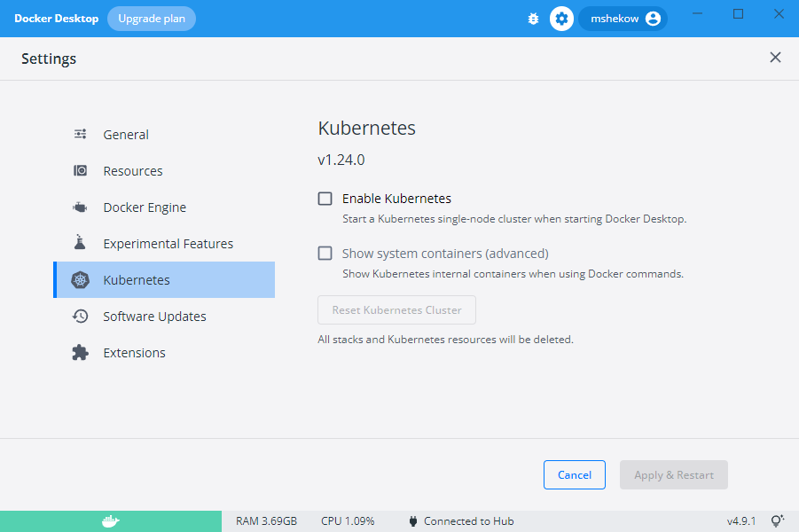Open Experimental Features section

click(164, 244)
